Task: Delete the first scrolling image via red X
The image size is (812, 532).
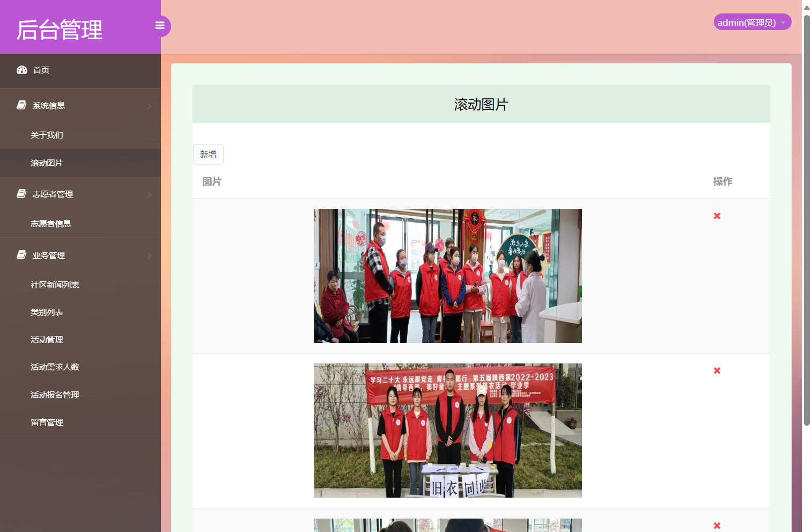Action: pos(717,216)
